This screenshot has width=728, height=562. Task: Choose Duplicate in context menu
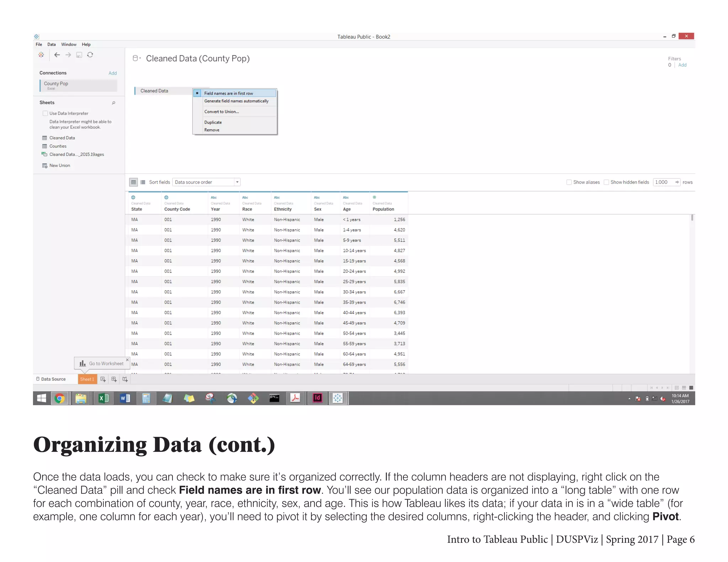(x=235, y=122)
